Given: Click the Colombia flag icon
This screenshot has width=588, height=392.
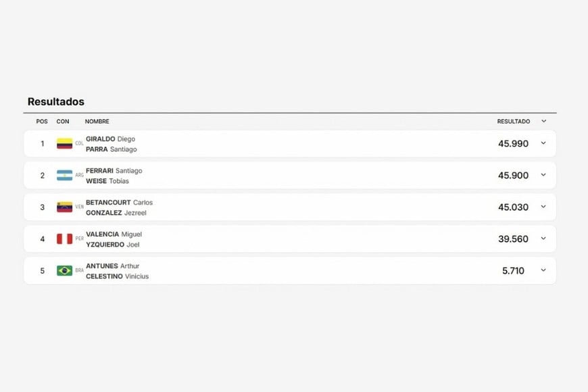Looking at the screenshot, I should tap(64, 143).
